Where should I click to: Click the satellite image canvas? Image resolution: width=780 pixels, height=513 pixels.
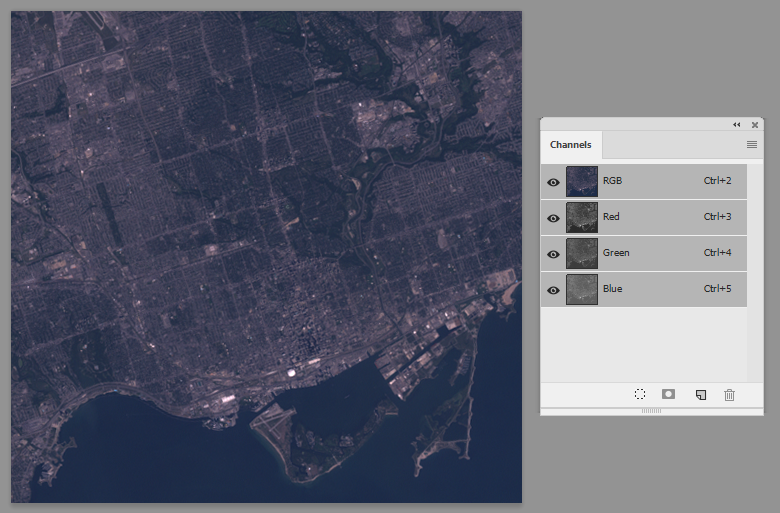coord(267,257)
